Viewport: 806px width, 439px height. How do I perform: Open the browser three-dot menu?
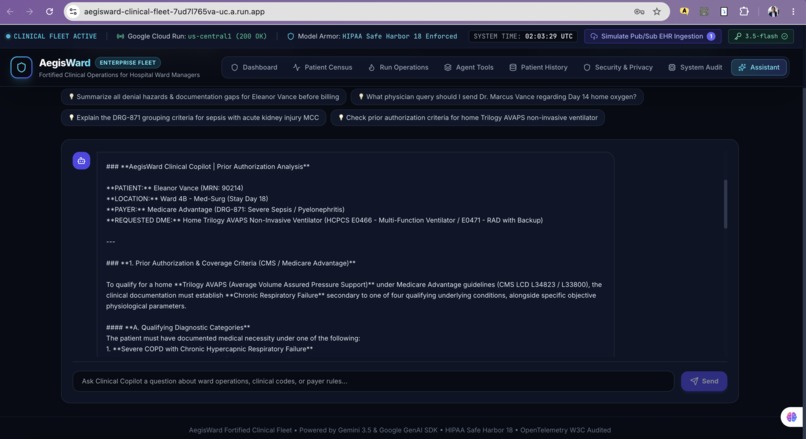click(x=793, y=11)
